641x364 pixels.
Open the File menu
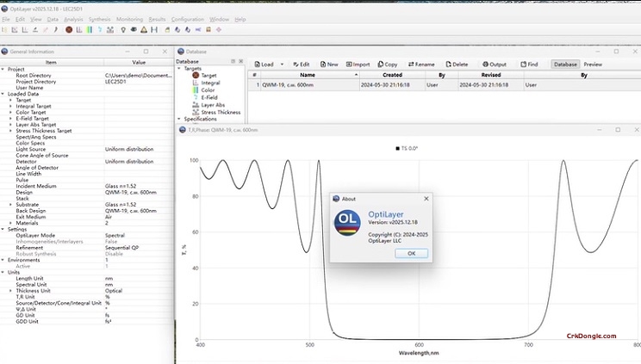[x=6, y=19]
